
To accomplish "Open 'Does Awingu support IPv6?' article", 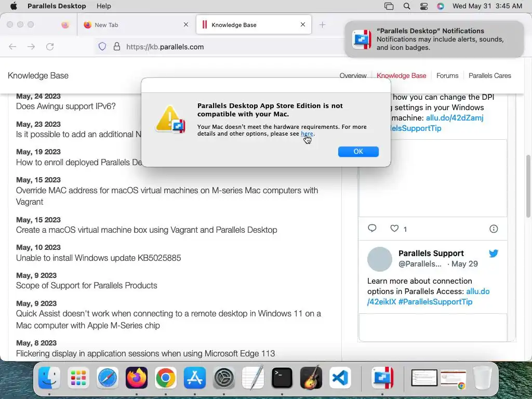I will (66, 106).
